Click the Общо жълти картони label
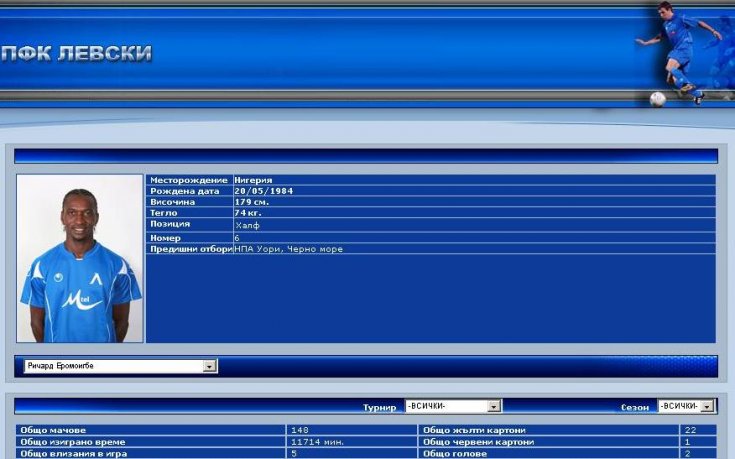This screenshot has height=459, width=735. (x=474, y=430)
